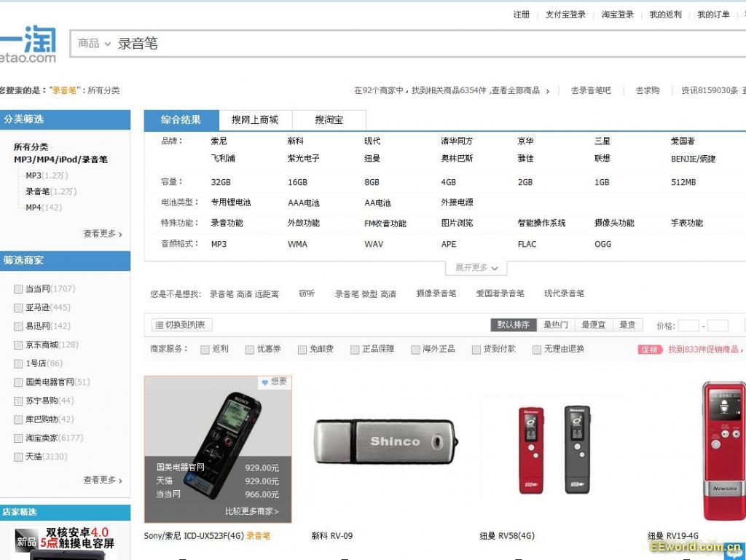This screenshot has height=560, width=746.
Task: Check the 国美电器官网 merchant checkbox
Action: pos(18,382)
